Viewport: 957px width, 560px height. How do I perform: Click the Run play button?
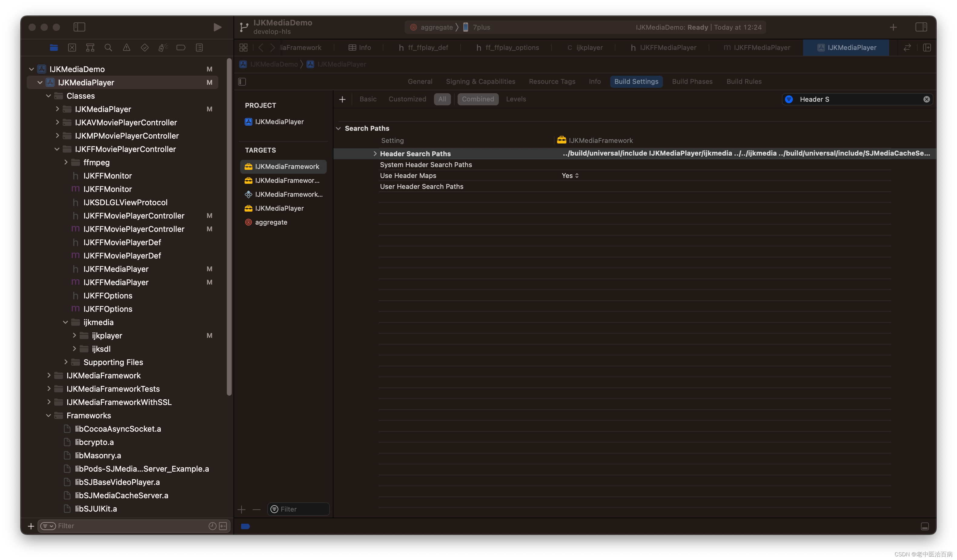(217, 27)
